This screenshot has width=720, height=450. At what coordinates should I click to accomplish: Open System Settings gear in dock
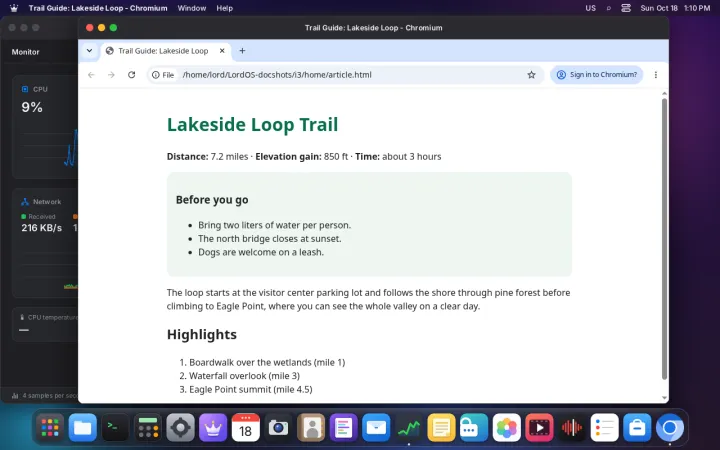click(180, 428)
